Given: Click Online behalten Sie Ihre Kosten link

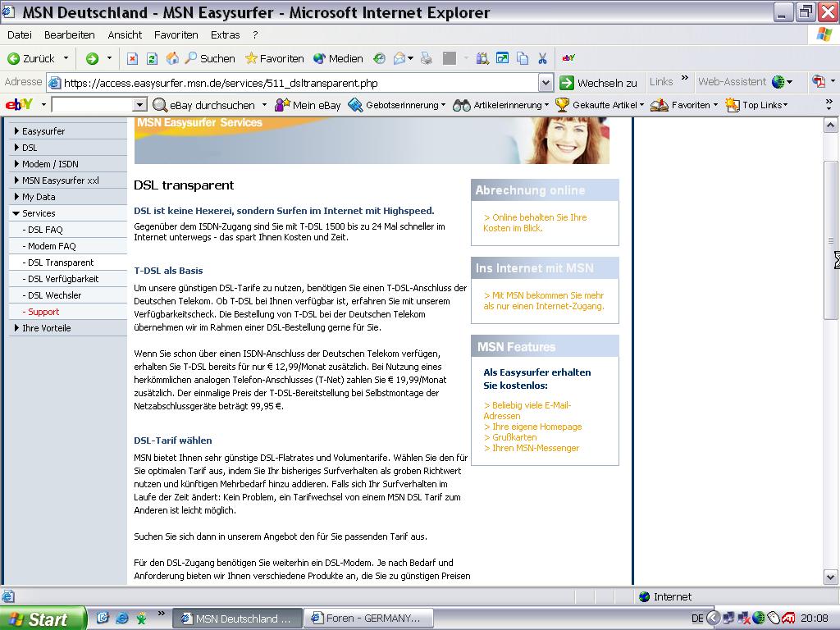Looking at the screenshot, I should click(535, 223).
